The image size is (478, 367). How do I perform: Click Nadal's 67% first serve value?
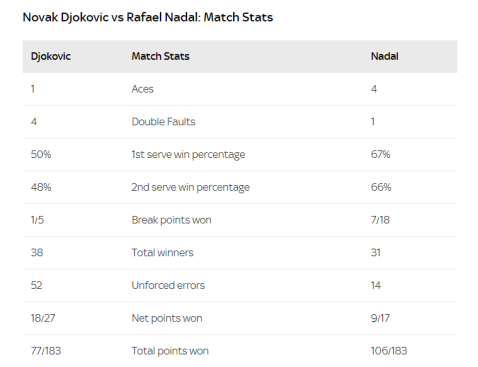point(381,154)
